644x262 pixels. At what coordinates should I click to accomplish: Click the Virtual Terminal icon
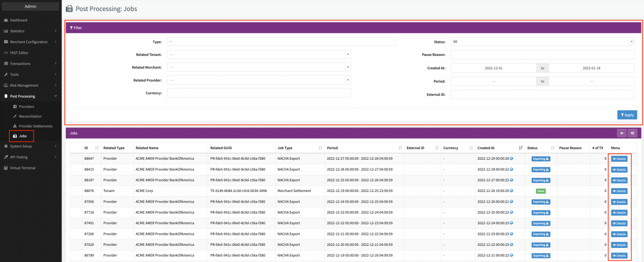pos(6,168)
